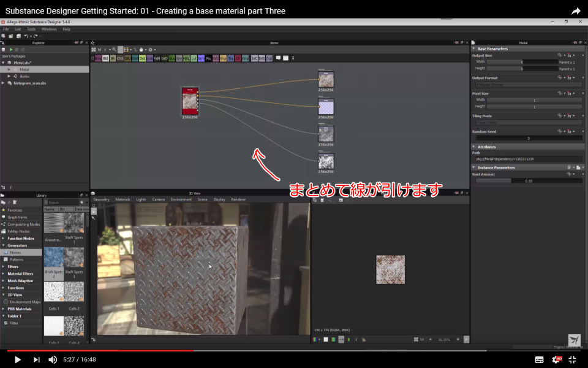Screen dimensions: 588x368
Task: Add a Grayscale conversion (Gry) node
Action: point(179,58)
